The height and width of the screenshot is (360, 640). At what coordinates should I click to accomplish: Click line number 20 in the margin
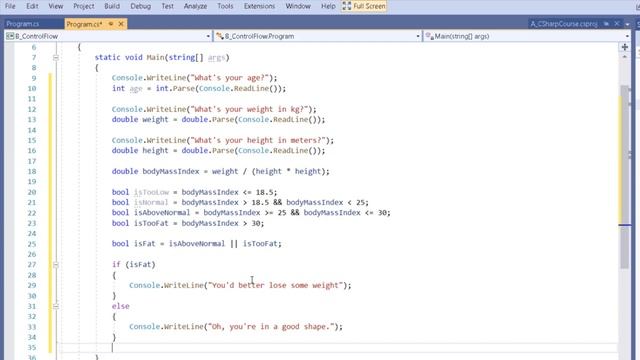[32, 192]
